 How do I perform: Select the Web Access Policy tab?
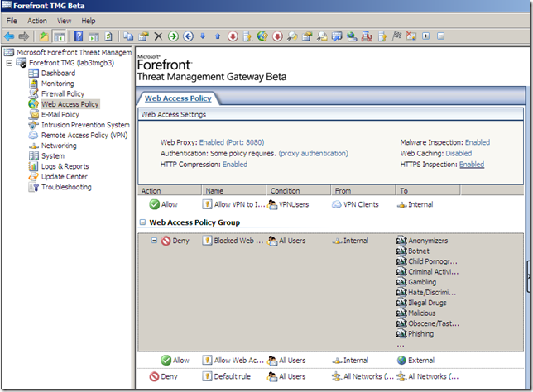(178, 98)
